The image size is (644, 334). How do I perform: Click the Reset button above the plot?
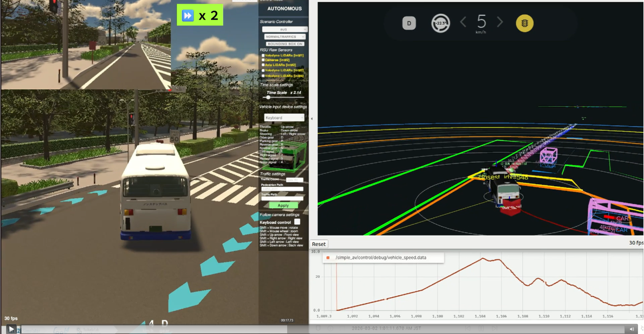tap(319, 244)
